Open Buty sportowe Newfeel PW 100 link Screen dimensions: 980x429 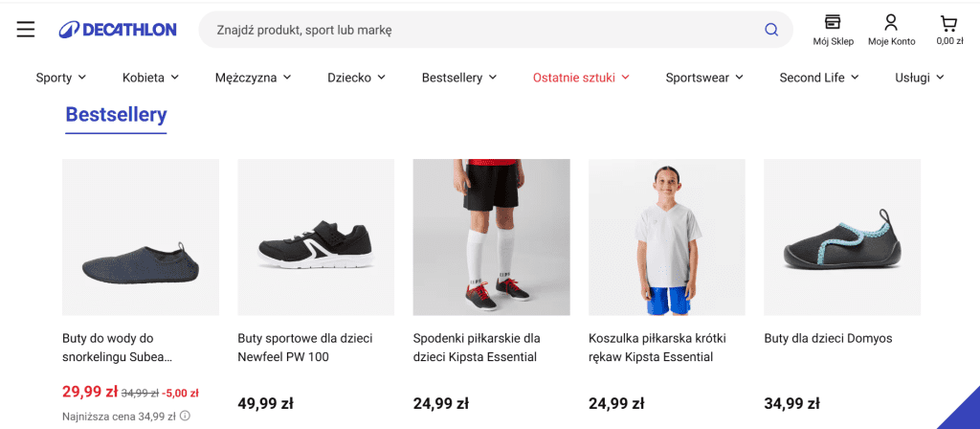(x=304, y=348)
